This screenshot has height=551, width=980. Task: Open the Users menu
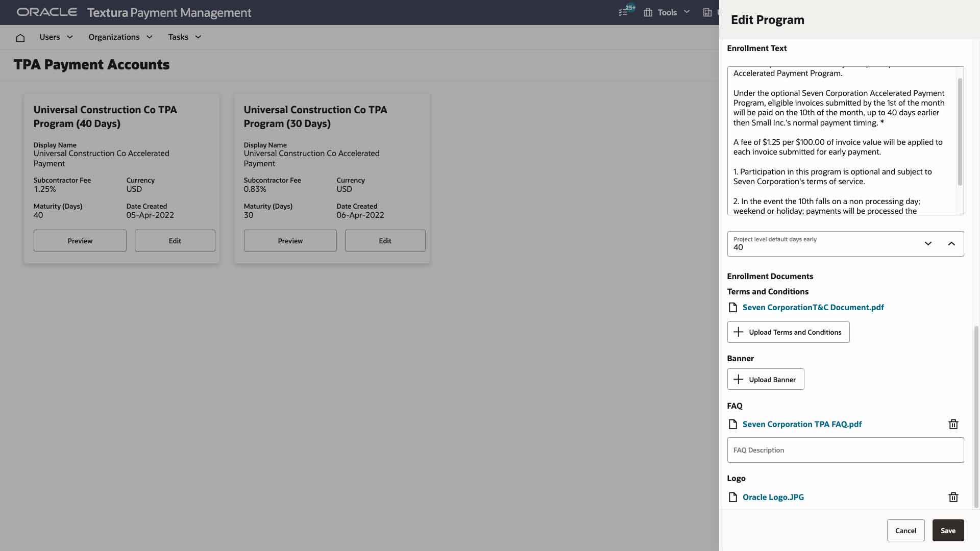point(56,37)
